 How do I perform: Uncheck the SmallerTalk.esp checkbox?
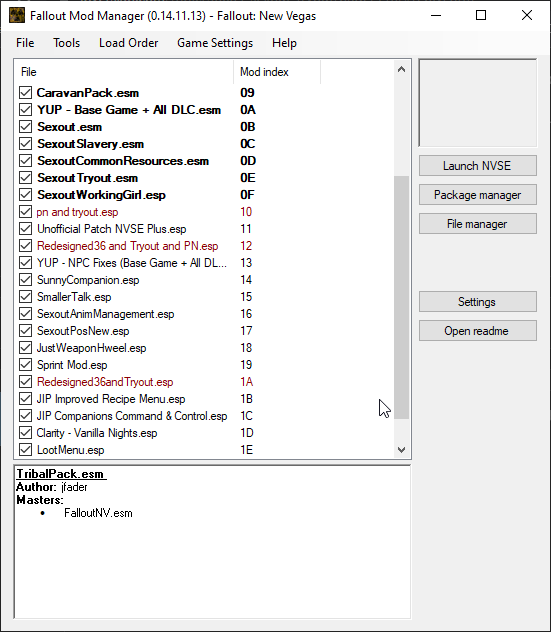pos(25,297)
